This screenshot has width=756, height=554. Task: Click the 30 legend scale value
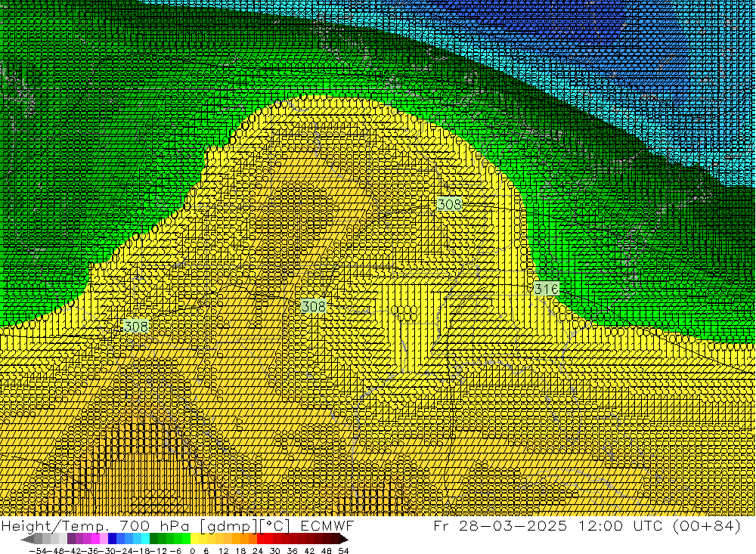(275, 551)
